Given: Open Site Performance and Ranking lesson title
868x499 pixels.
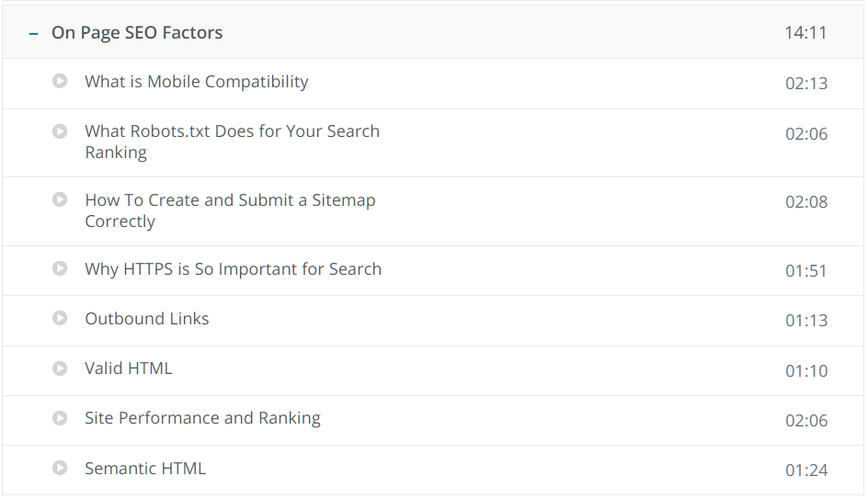Looking at the screenshot, I should (202, 418).
